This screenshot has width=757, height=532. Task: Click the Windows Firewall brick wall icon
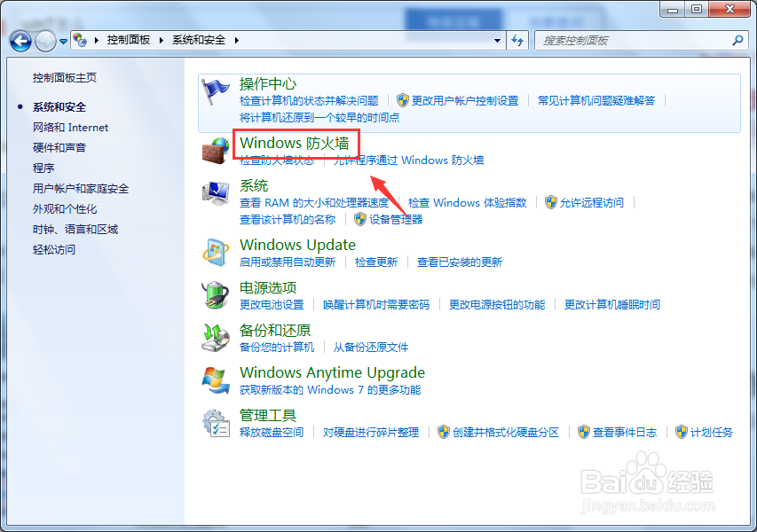pyautogui.click(x=216, y=151)
